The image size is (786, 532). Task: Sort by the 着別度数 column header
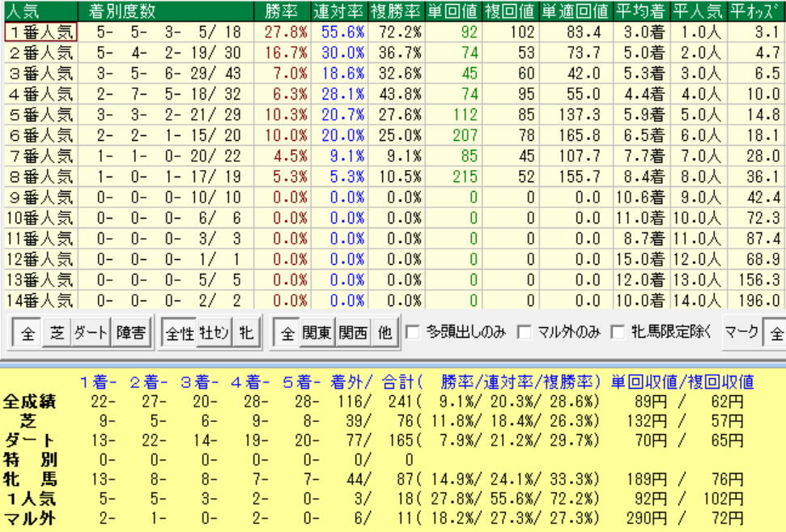click(166, 11)
